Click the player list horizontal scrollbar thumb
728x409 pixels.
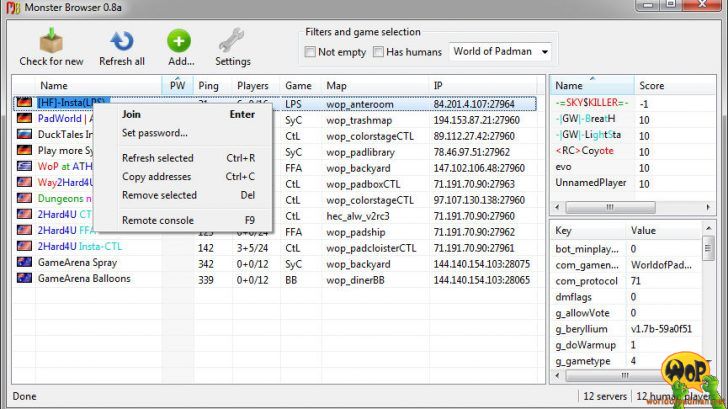point(610,207)
